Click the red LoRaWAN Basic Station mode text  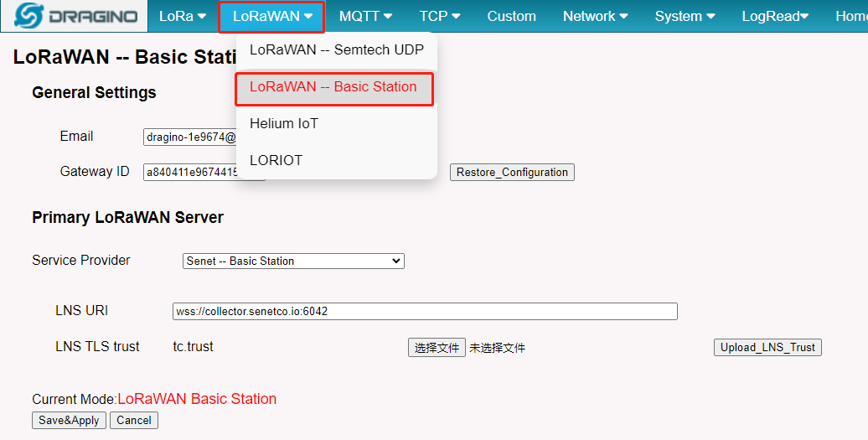coord(197,399)
